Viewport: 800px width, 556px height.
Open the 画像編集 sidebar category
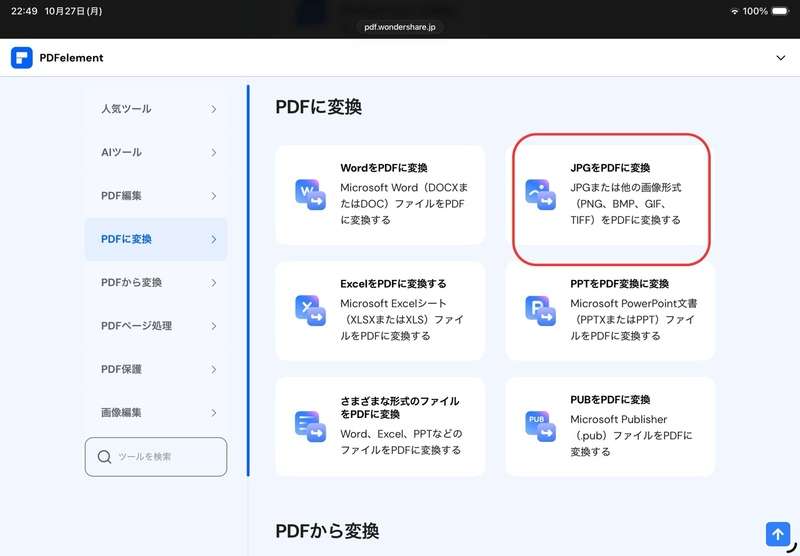click(x=156, y=413)
